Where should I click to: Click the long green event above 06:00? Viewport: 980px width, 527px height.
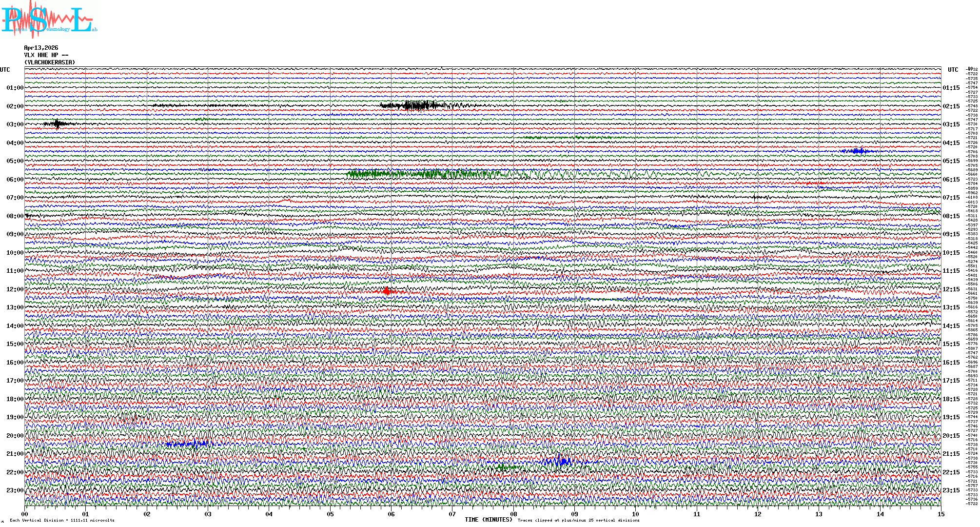click(x=424, y=173)
